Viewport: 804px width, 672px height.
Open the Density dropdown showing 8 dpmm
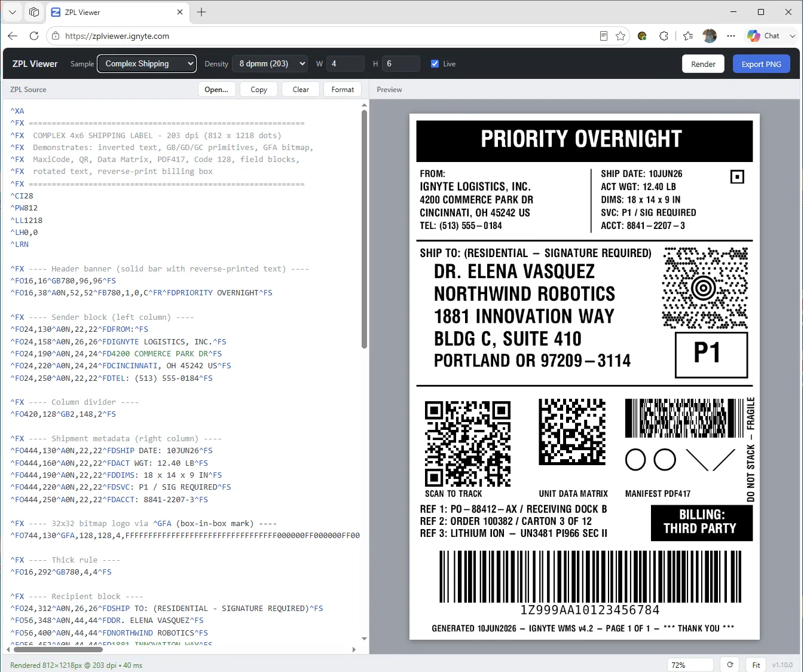tap(271, 63)
